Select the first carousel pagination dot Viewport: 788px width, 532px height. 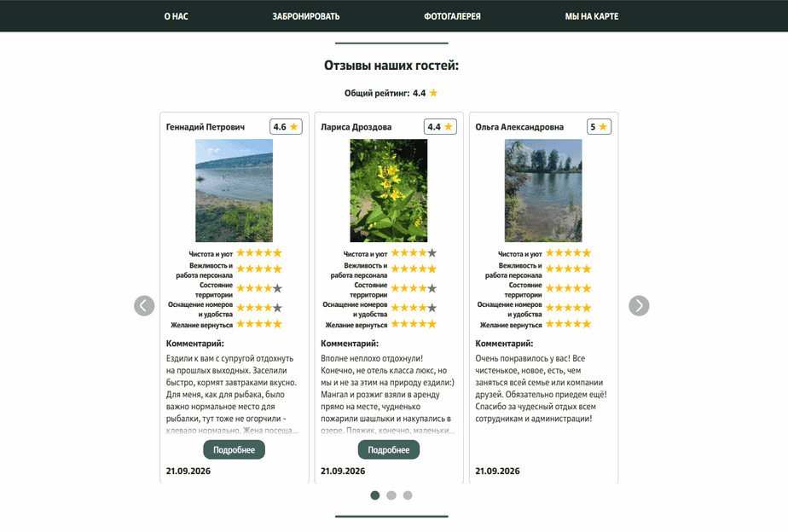tap(375, 495)
